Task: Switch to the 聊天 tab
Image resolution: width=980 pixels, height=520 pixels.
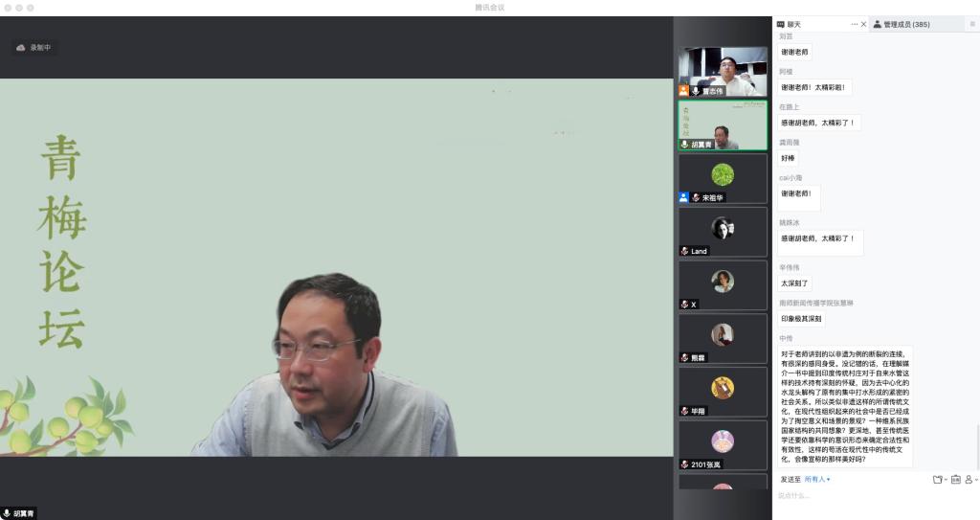Action: coord(790,24)
